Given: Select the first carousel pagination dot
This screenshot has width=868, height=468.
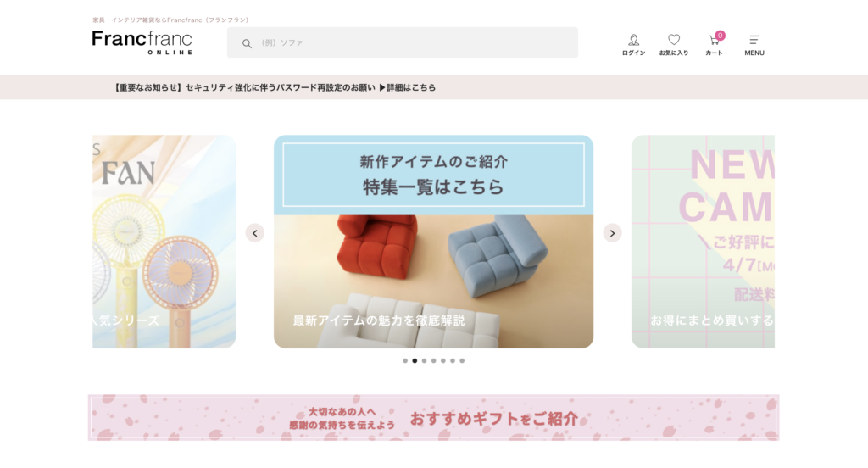Looking at the screenshot, I should [x=405, y=360].
